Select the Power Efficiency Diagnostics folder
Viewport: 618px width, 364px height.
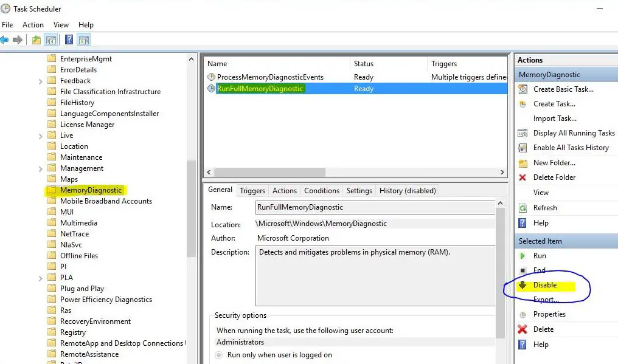(106, 300)
